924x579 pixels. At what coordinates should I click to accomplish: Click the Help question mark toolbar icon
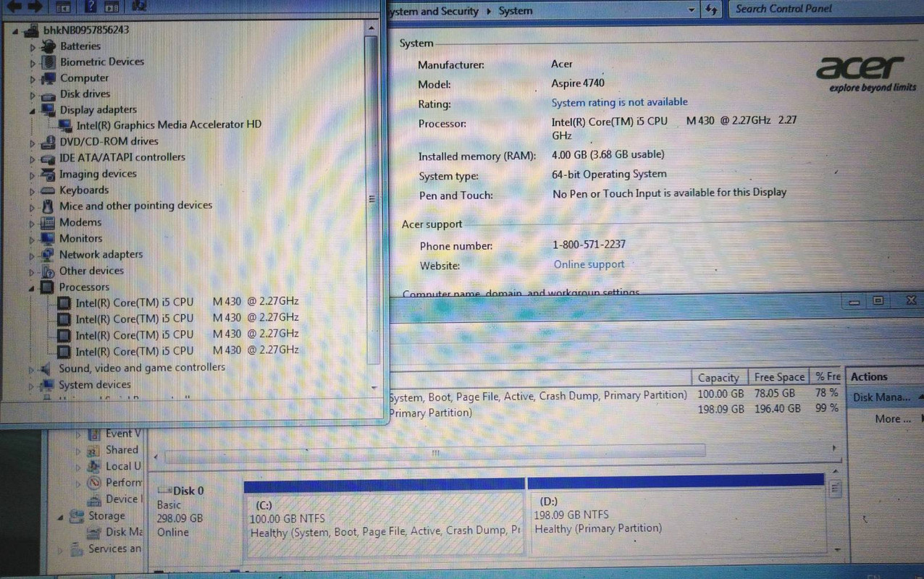tap(90, 7)
